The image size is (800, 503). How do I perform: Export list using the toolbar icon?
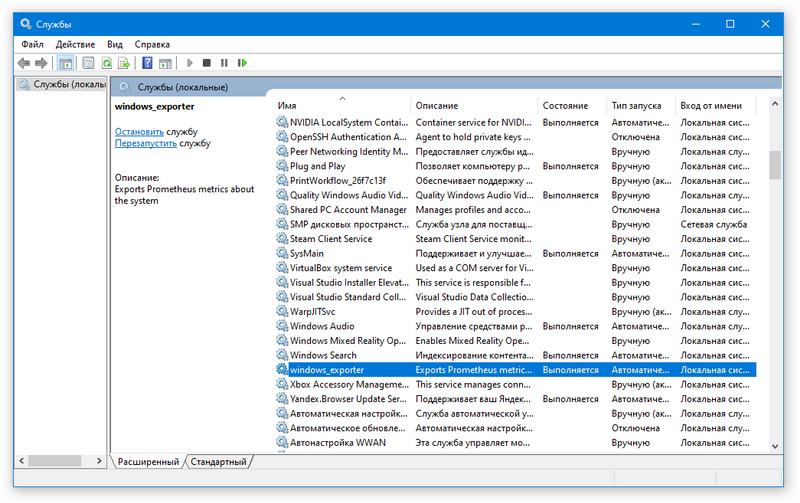point(123,63)
